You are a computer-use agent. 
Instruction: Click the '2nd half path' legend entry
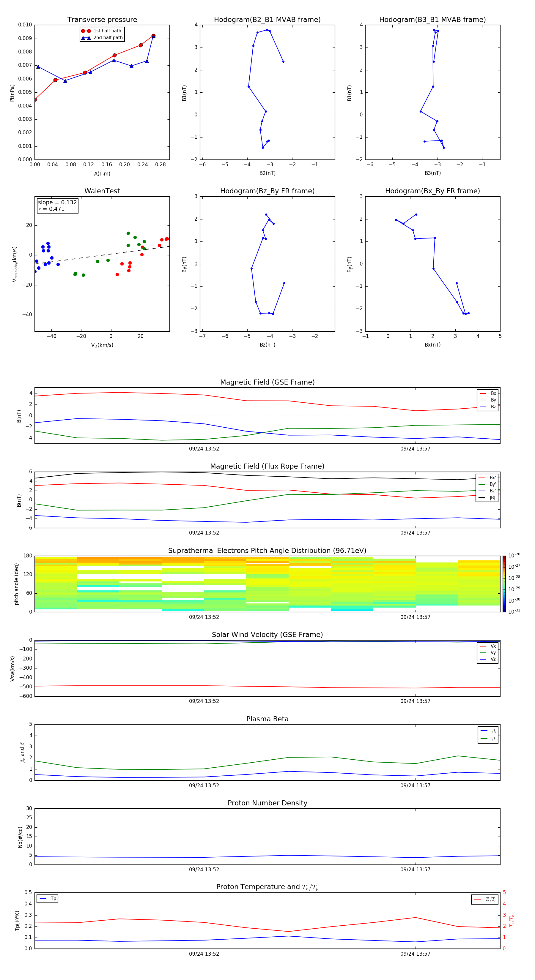[x=102, y=38]
